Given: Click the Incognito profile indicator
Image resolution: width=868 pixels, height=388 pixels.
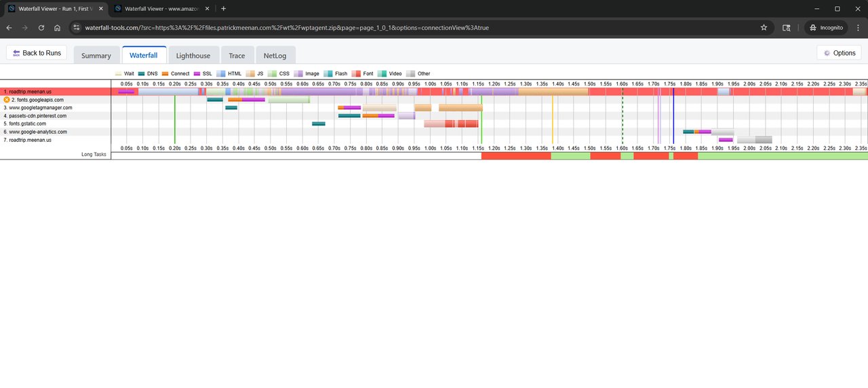Looking at the screenshot, I should tap(826, 28).
